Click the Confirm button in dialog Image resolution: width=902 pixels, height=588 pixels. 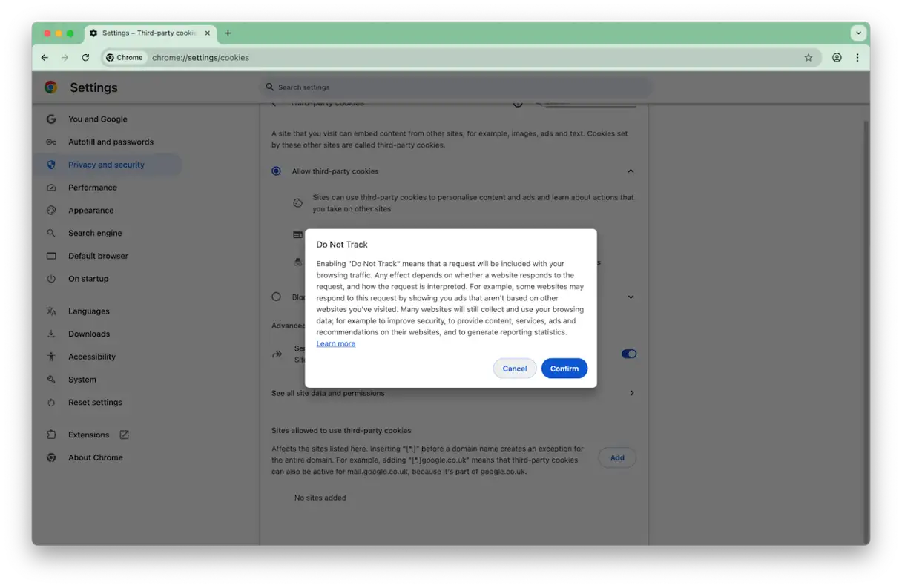(x=564, y=369)
